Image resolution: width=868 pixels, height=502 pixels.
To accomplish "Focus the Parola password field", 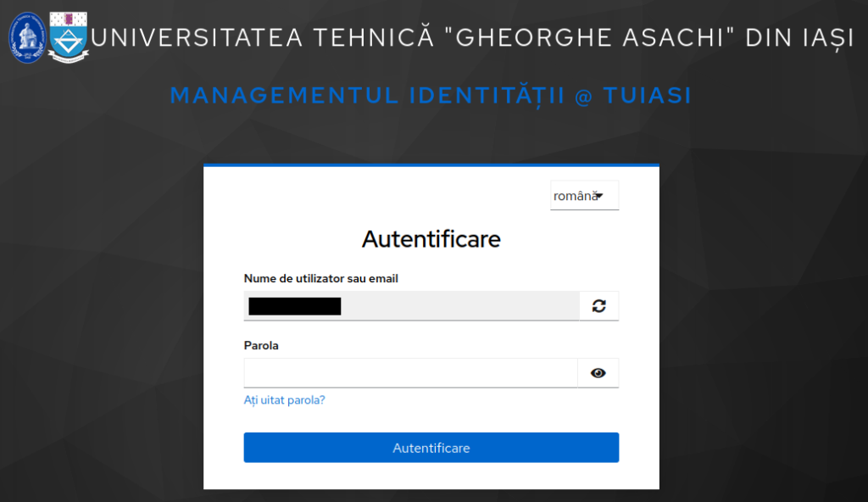I will (410, 372).
